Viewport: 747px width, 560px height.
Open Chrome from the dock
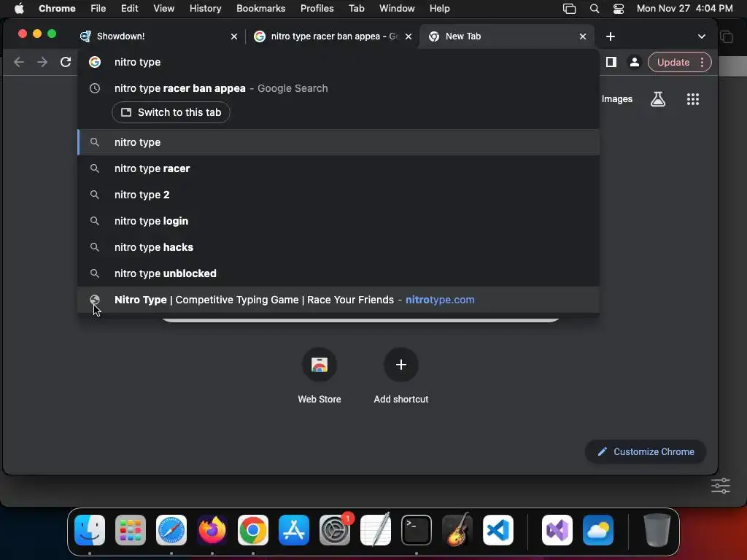tap(253, 530)
